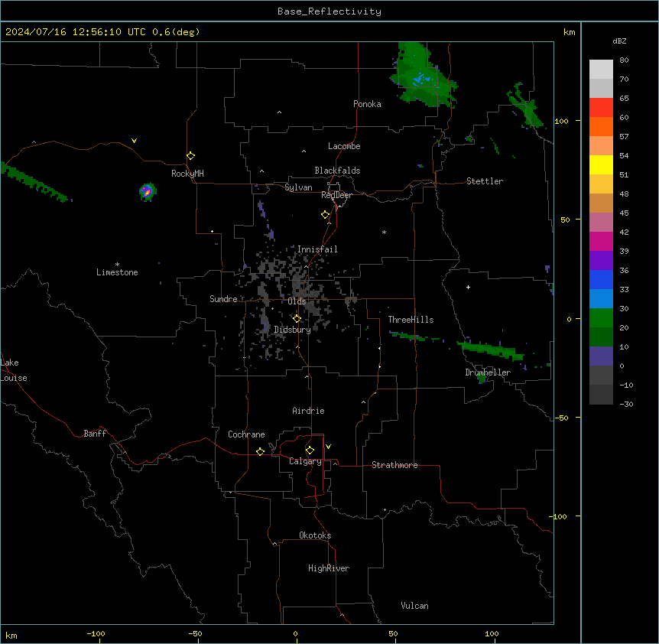The height and width of the screenshot is (644, 659).
Task: Click the asterisk marker east of Innisfail
Action: click(x=384, y=232)
